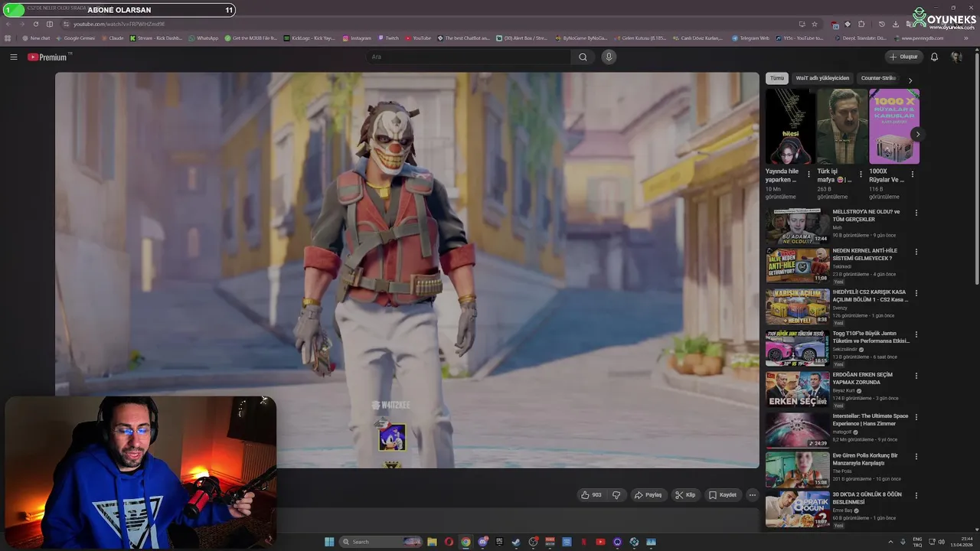Save the video with Kaydet

[x=722, y=495]
